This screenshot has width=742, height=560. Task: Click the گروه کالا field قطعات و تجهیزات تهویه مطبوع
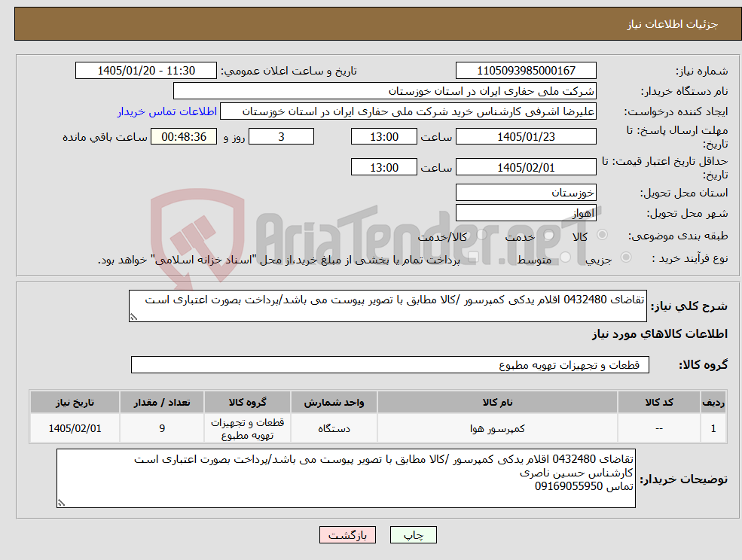[390, 364]
